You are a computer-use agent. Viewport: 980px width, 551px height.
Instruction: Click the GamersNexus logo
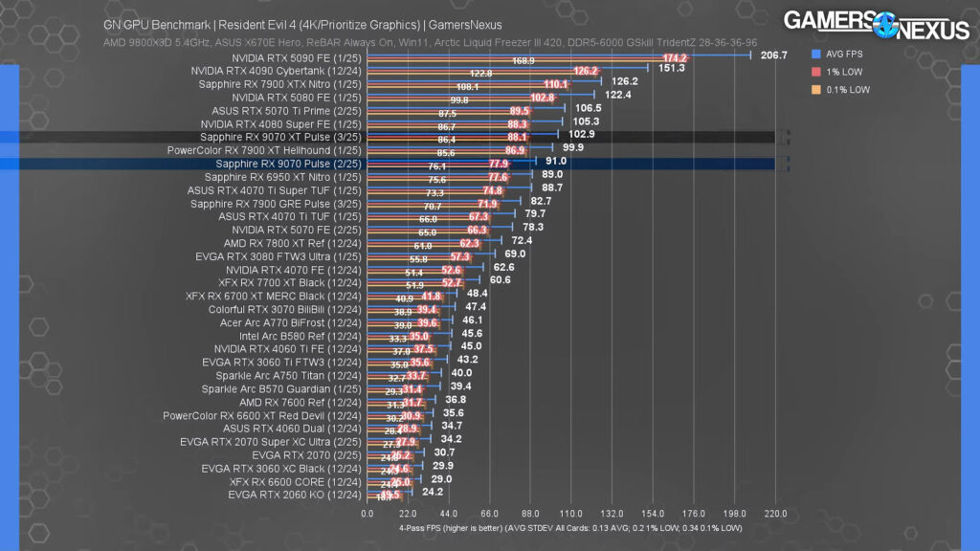877,25
